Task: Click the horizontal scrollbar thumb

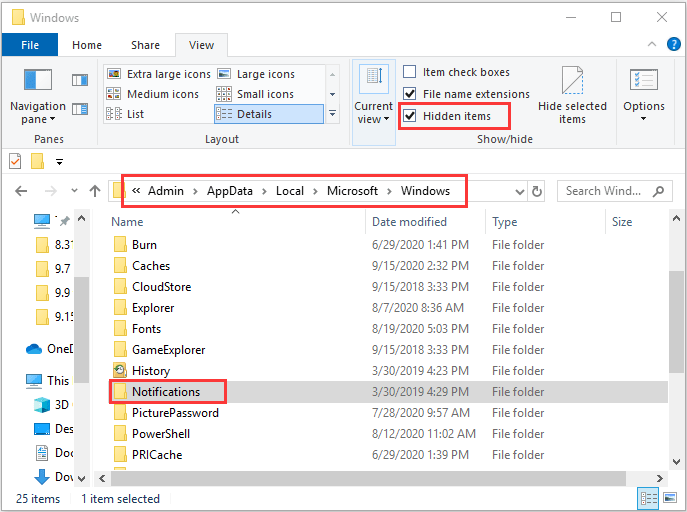Action: click(368, 478)
